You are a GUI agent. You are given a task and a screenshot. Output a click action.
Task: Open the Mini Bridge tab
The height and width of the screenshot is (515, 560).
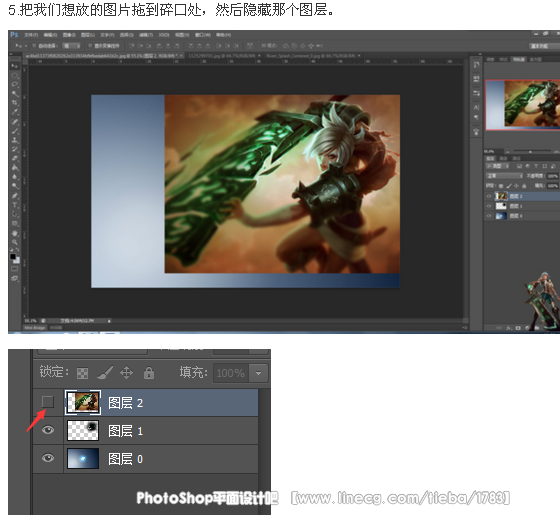point(35,328)
